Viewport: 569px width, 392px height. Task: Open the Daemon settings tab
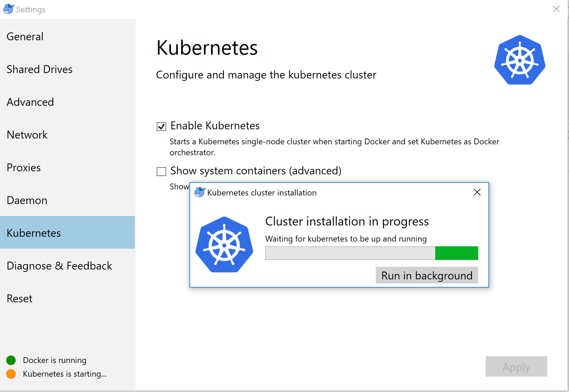pyautogui.click(x=68, y=200)
